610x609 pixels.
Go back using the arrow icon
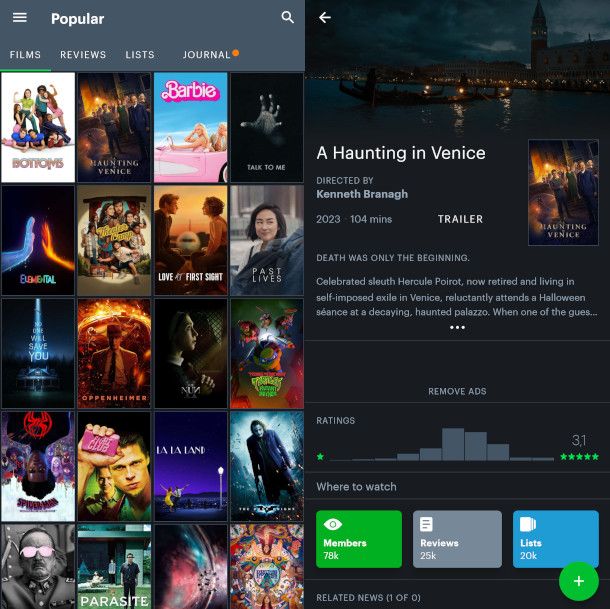coord(325,17)
